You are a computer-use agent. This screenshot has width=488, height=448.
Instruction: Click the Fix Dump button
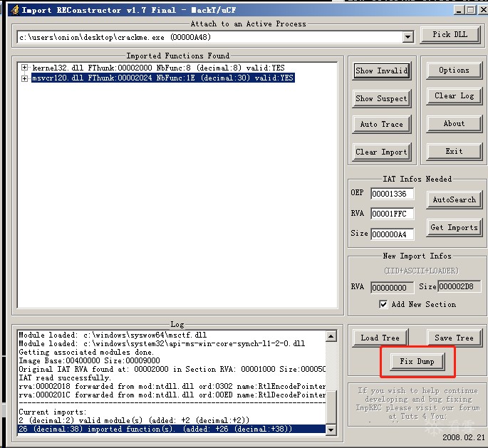click(x=417, y=362)
